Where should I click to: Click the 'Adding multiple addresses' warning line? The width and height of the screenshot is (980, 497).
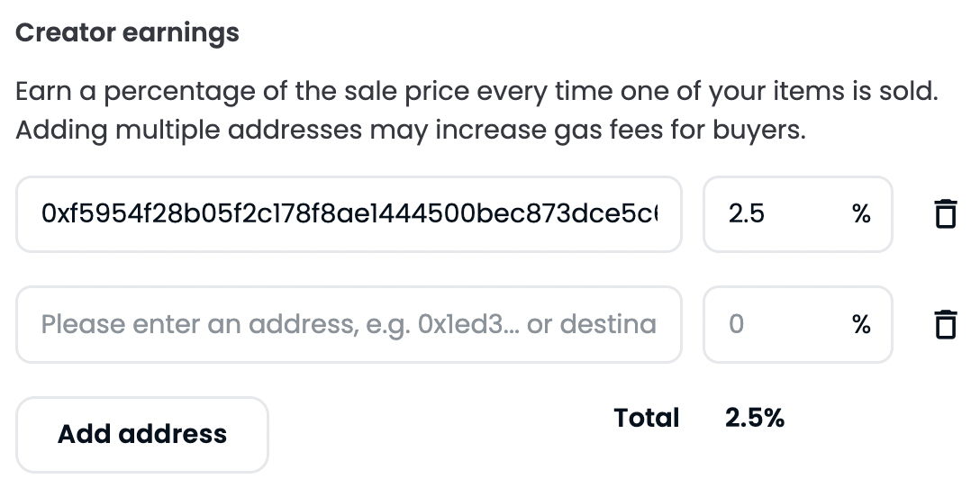click(x=410, y=131)
